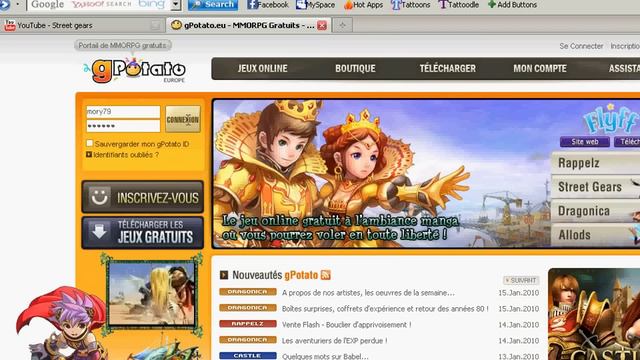Click the password input field
This screenshot has width=640, height=360.
pos(123,126)
